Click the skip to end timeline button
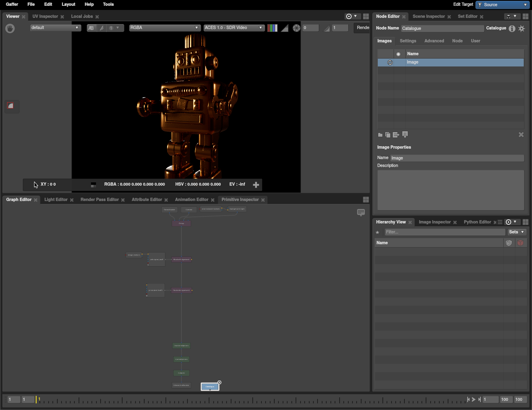Screen dimensions: 532x410 click(x=479, y=399)
